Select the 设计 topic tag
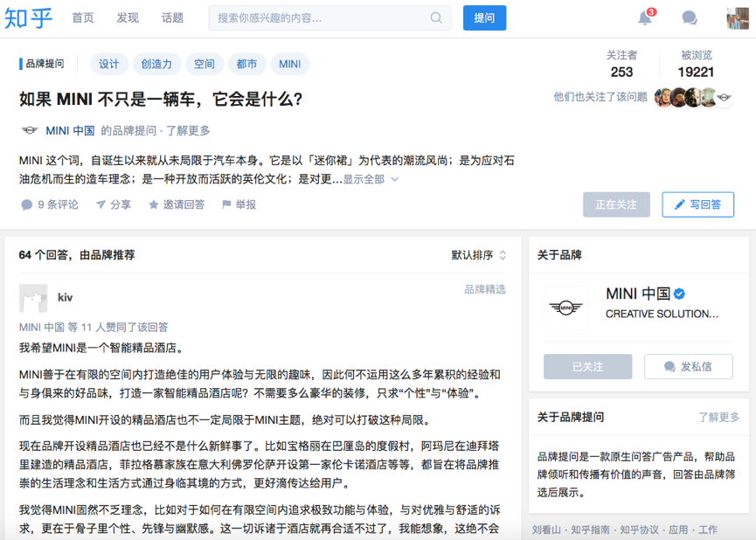Image resolution: width=756 pixels, height=540 pixels. tap(109, 64)
